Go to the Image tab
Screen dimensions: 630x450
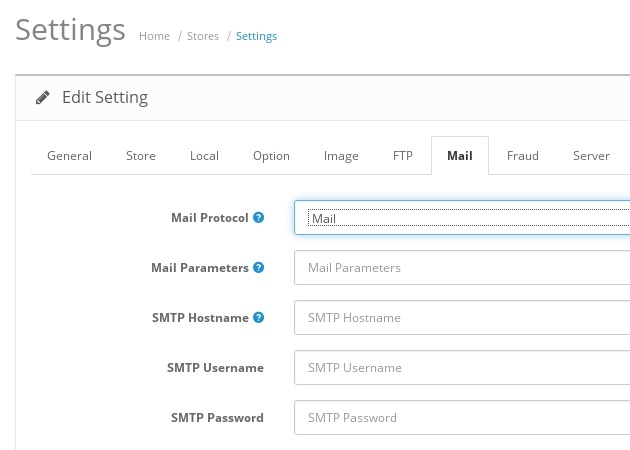[341, 155]
